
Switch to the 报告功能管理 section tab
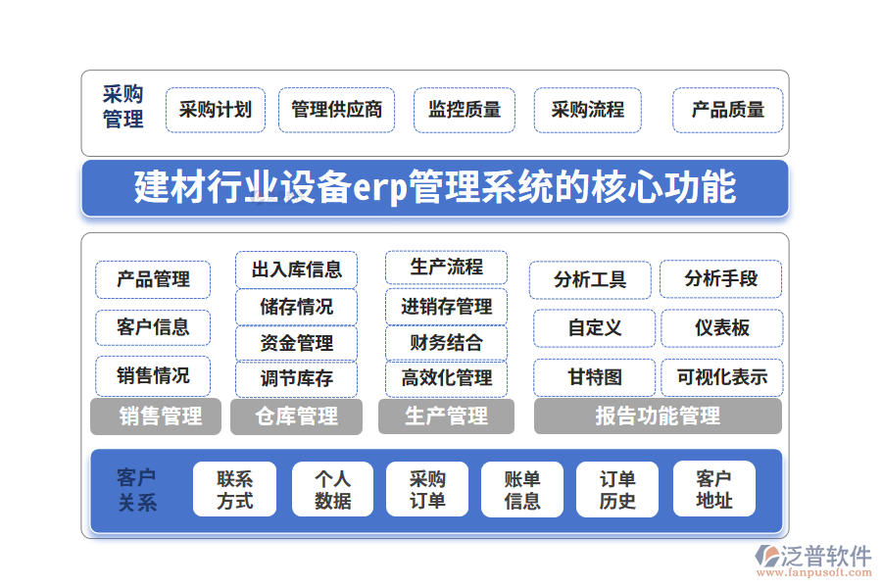coord(658,416)
